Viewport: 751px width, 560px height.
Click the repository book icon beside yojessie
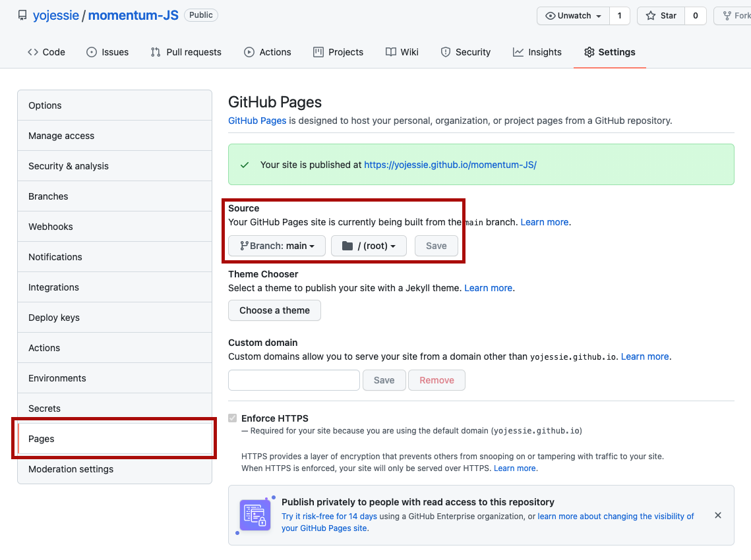pyautogui.click(x=22, y=15)
